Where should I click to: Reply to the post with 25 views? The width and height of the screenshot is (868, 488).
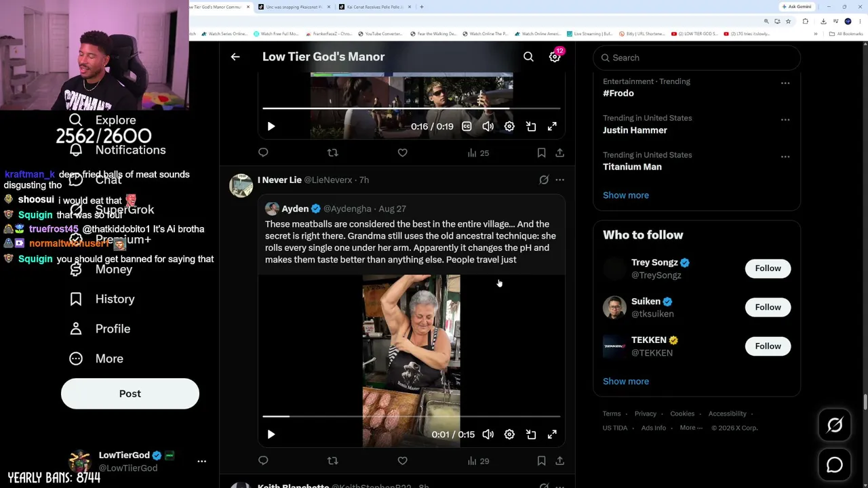(x=263, y=152)
